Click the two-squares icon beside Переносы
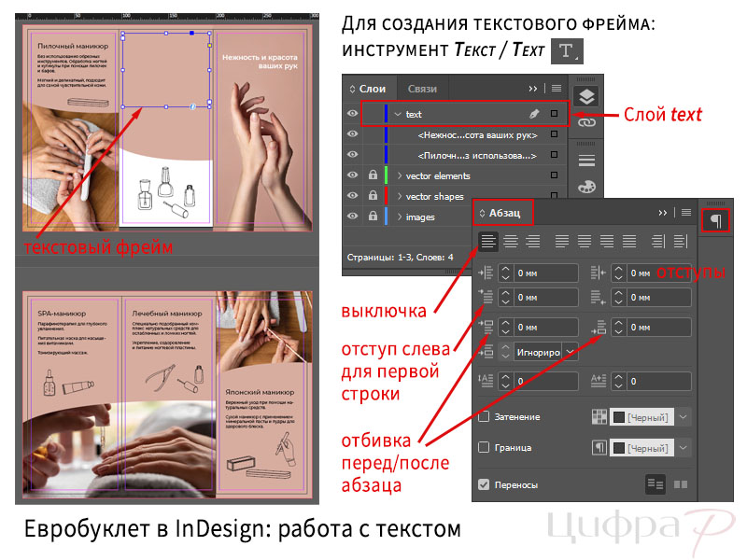Screen dimensions: 747x560 681,484
